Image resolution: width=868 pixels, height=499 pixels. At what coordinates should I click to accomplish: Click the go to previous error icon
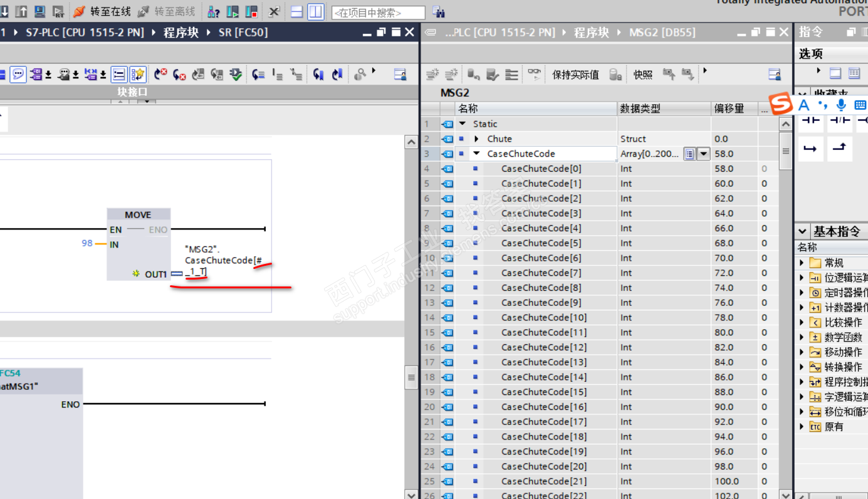pyautogui.click(x=160, y=75)
